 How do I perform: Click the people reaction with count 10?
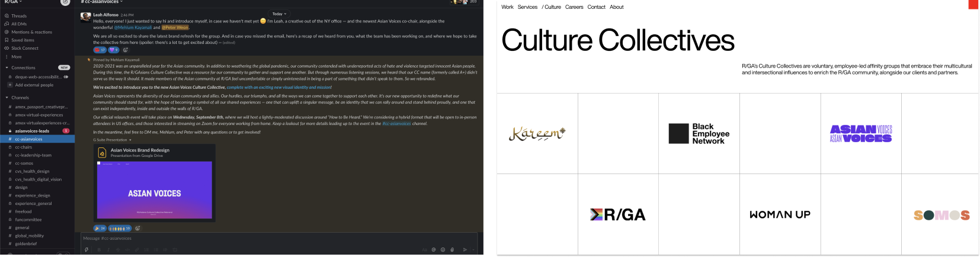[x=120, y=228]
